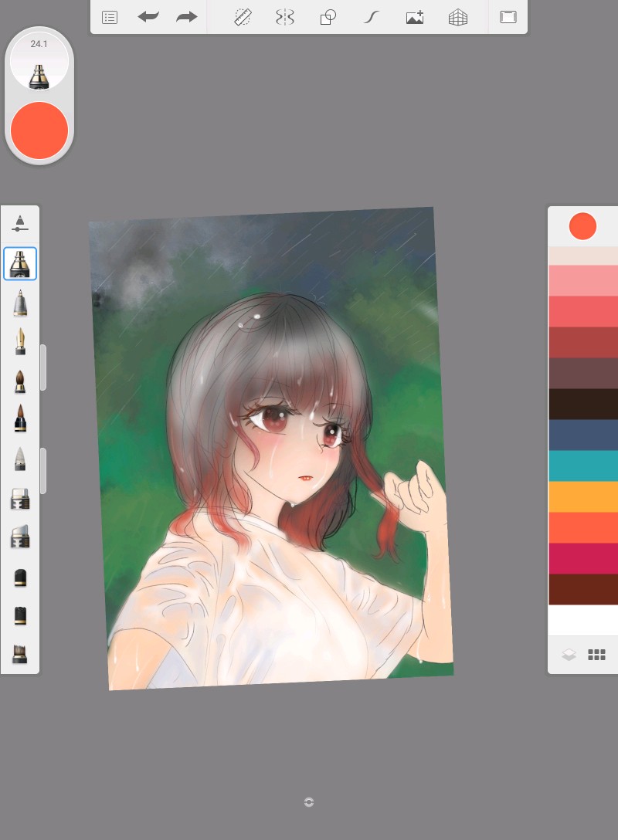Image resolution: width=618 pixels, height=840 pixels.
Task: Open the layers icon in the color panel
Action: click(569, 655)
